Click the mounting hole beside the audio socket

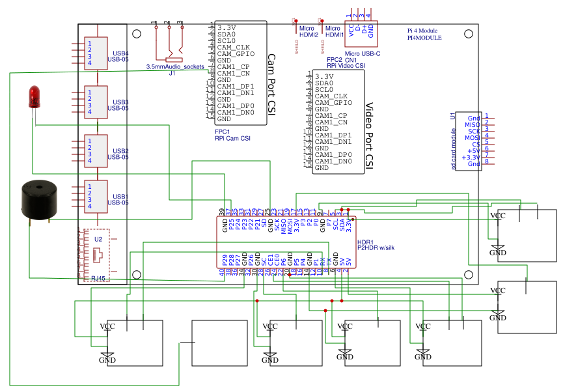point(137,34)
